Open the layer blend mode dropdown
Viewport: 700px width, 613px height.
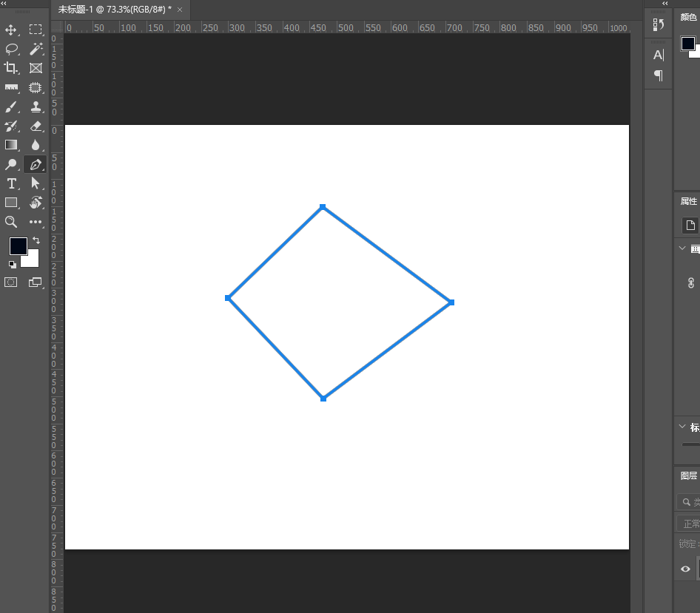tap(689, 524)
